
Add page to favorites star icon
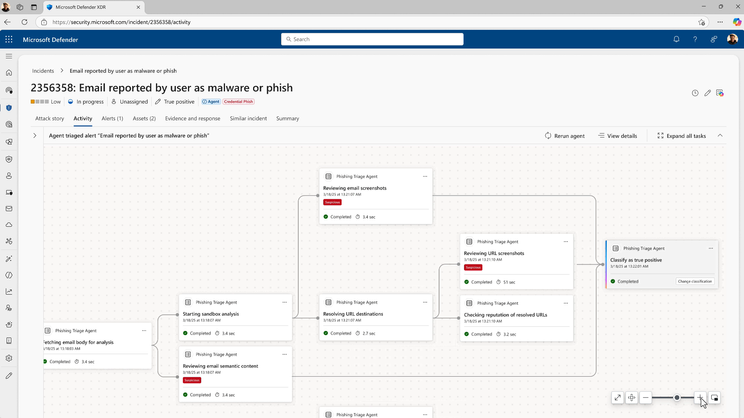tap(702, 22)
